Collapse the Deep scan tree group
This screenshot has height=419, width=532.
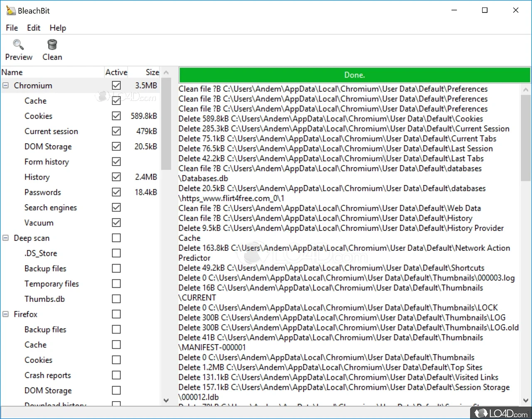pyautogui.click(x=6, y=238)
